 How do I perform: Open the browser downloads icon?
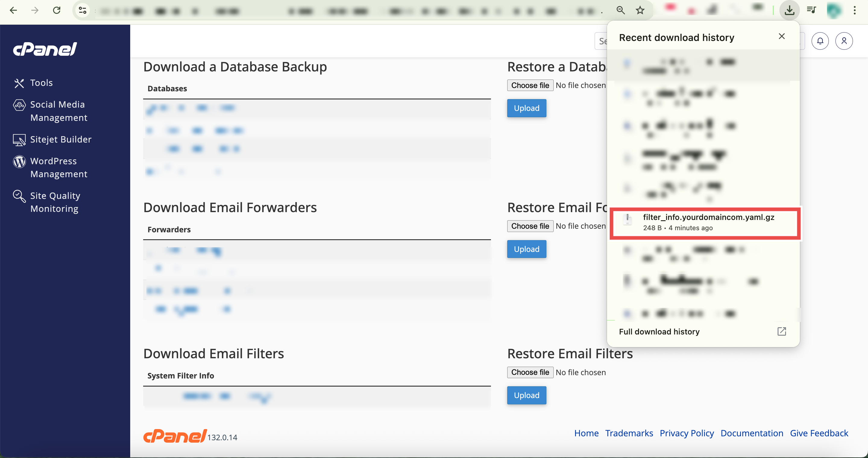coord(789,11)
